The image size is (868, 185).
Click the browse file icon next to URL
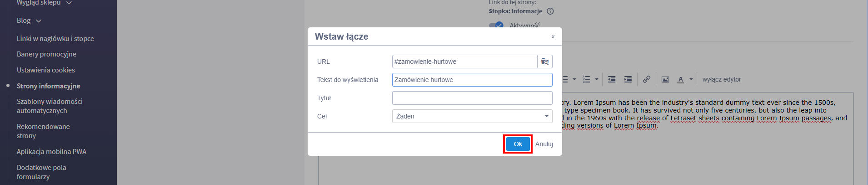[545, 62]
